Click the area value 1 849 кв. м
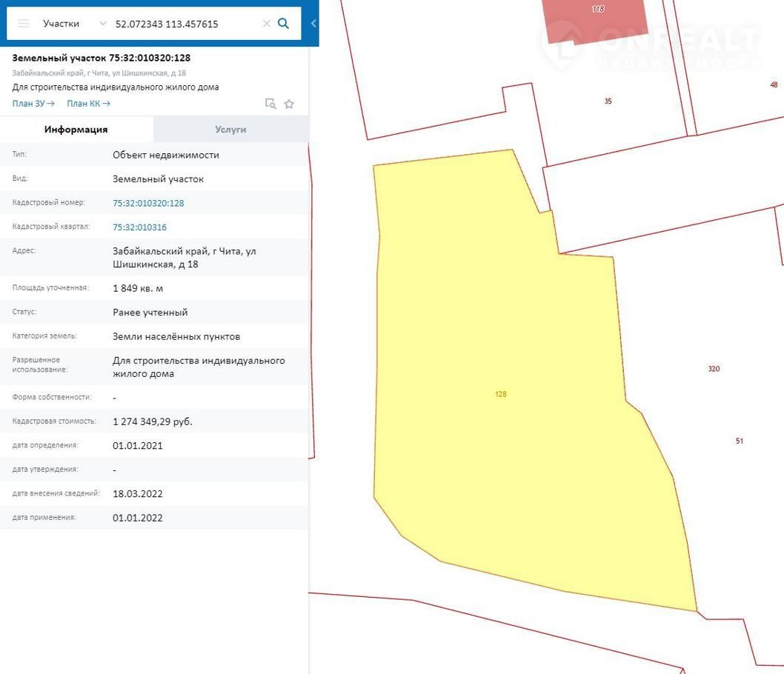Screen dimensions: 784x674 pos(138,288)
